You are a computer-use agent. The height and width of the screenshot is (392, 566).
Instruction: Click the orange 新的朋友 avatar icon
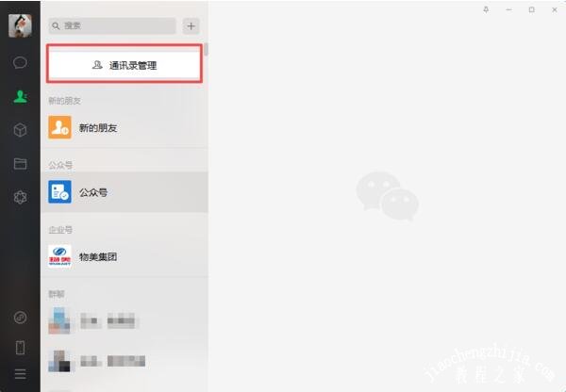pos(60,127)
